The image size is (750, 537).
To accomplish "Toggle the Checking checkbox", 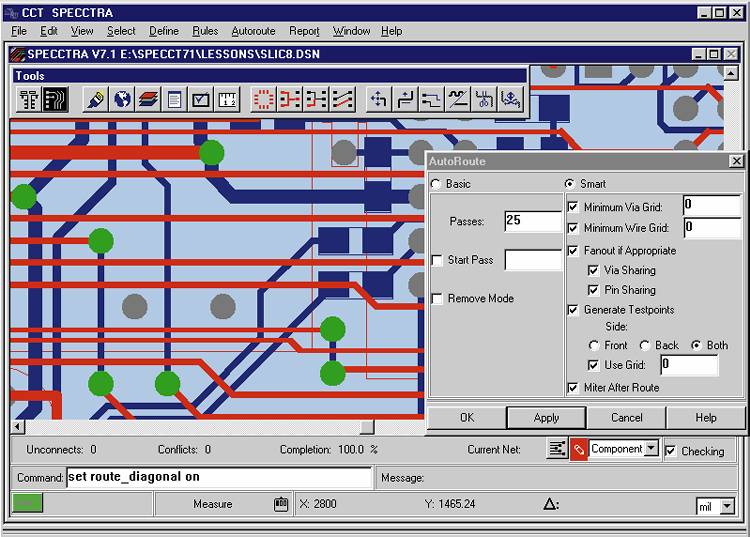I will coord(671,451).
